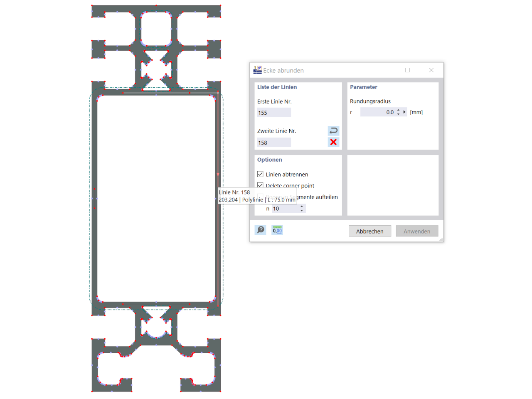Click the Optionen section heading
This screenshot has height=399, width=532.
[269, 160]
